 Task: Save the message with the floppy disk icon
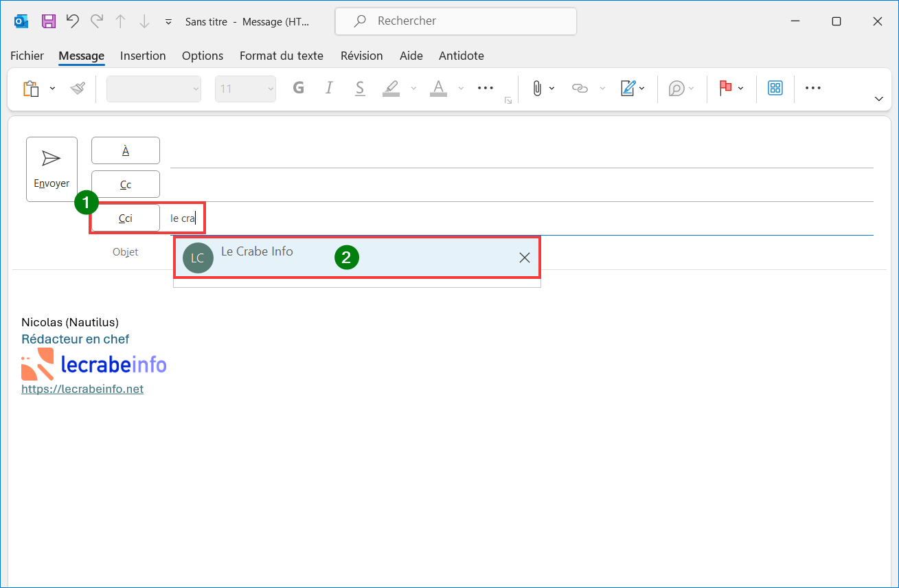tap(49, 21)
